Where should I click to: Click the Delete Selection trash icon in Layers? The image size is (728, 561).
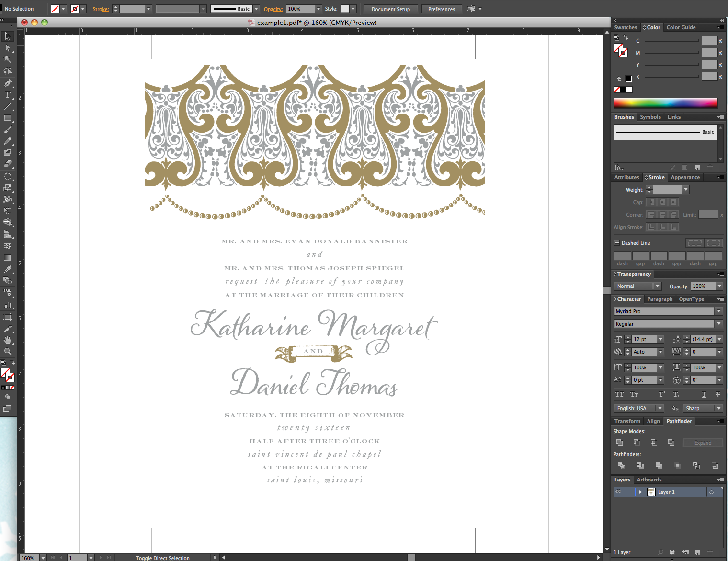(x=710, y=552)
